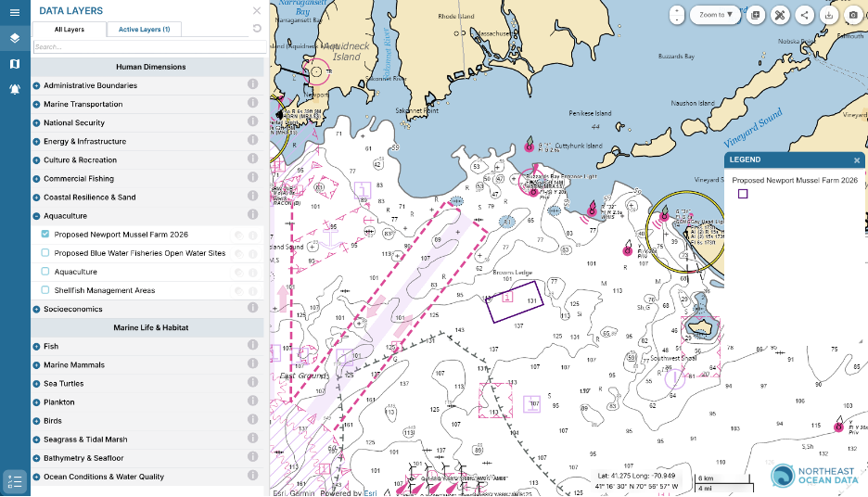Expand Coastal Resilience & Sand category
The height and width of the screenshot is (497, 868).
(36, 198)
